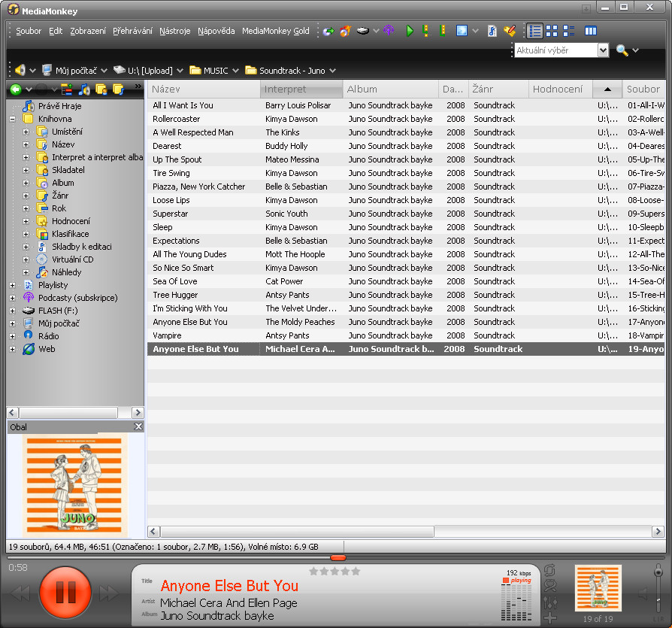Expand the Umístění tree node
Viewport: 672px width, 628px height.
point(26,132)
